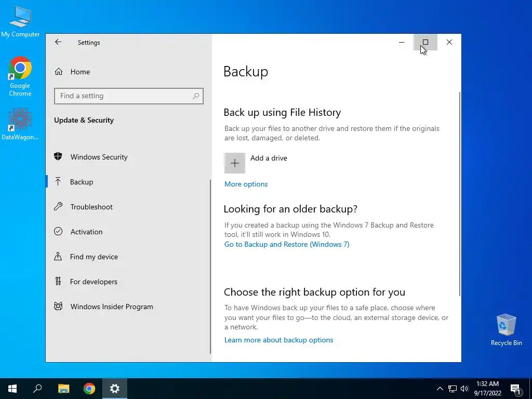Select the DataWagon desktop shortcut

click(20, 124)
